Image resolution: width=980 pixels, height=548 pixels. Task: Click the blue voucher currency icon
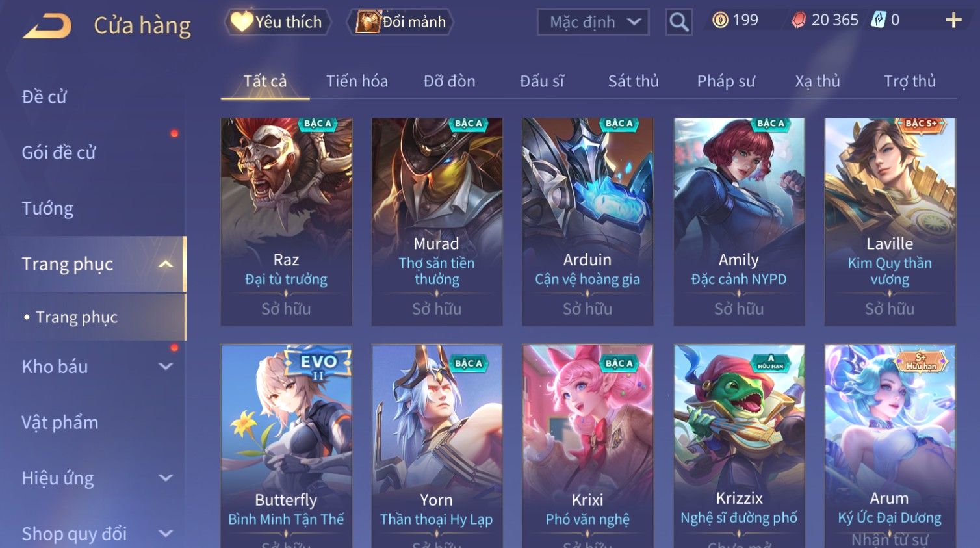click(878, 20)
